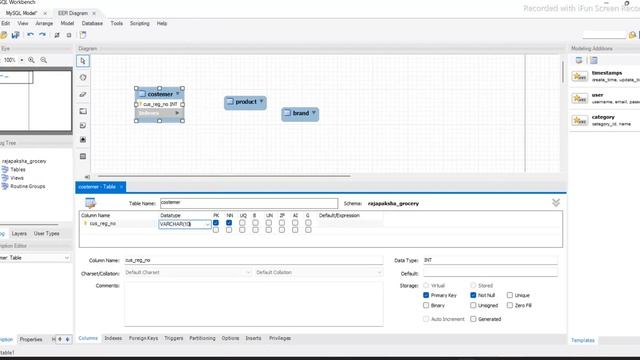The width and height of the screenshot is (640, 360).
Task: Select Tables in the catalog tree
Action: pos(18,169)
